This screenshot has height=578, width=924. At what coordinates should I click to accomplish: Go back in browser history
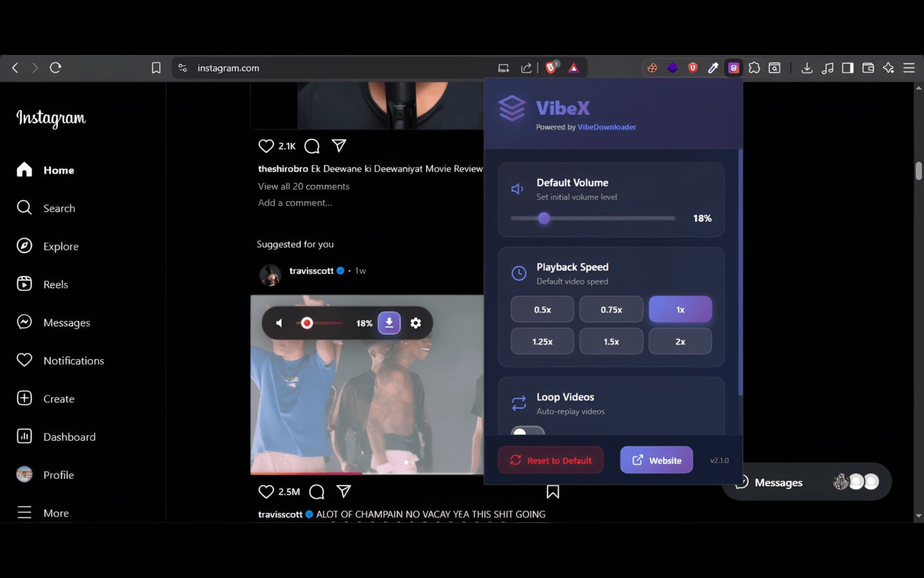point(15,68)
